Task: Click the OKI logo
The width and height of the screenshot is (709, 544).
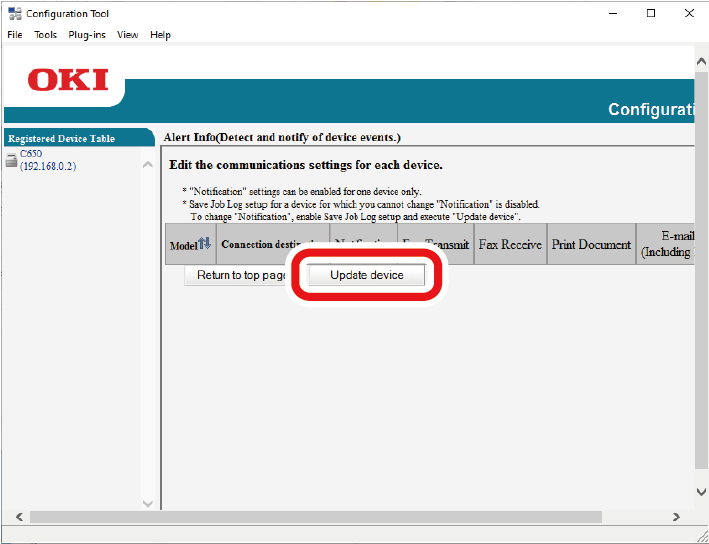Action: click(68, 80)
